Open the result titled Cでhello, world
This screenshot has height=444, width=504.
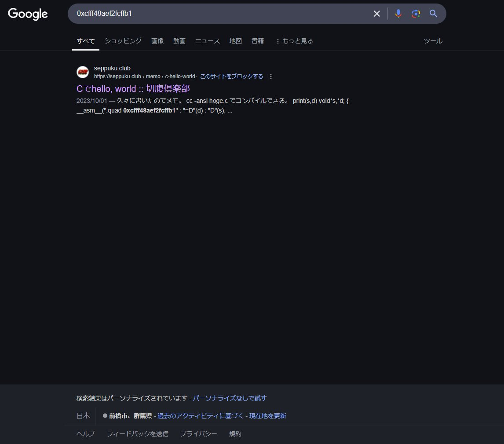point(133,88)
